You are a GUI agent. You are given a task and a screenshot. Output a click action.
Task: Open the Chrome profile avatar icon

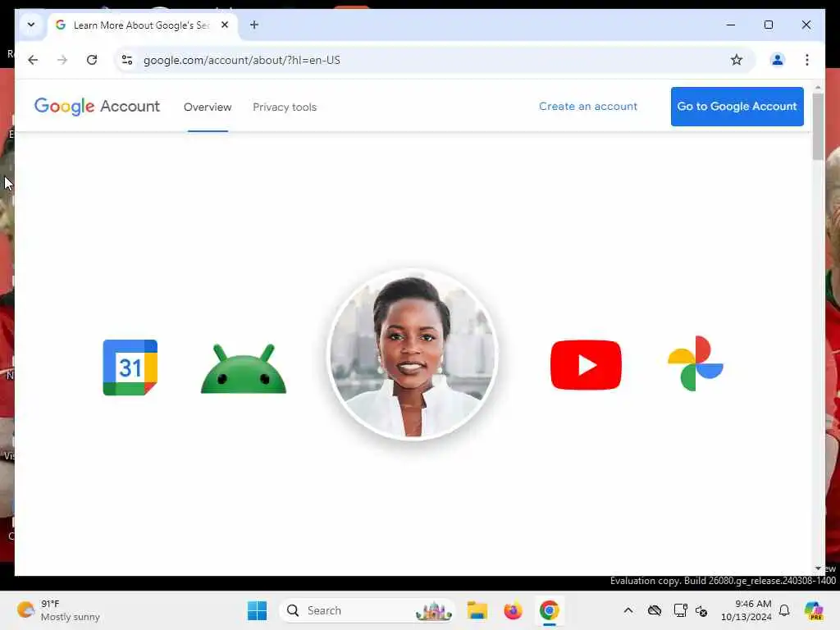coord(777,60)
